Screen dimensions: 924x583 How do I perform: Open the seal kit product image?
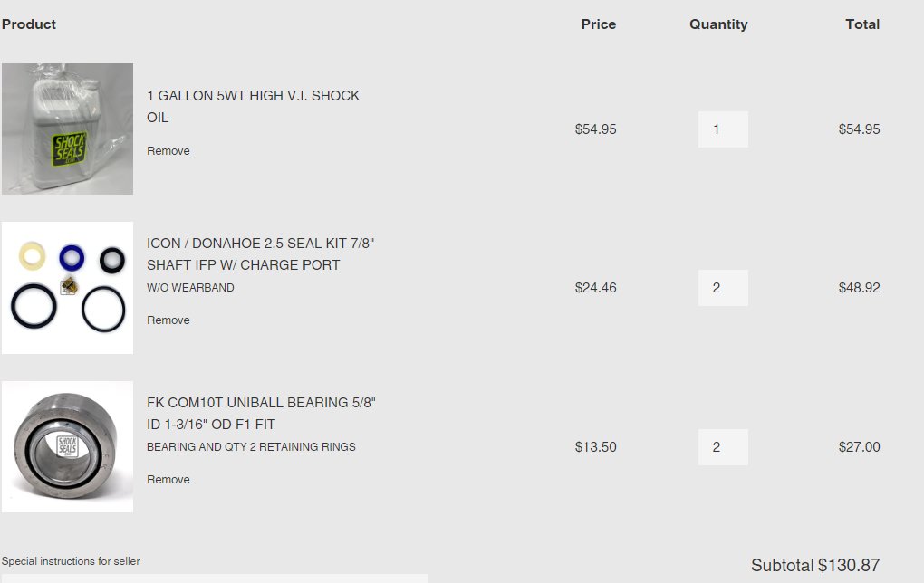point(67,288)
